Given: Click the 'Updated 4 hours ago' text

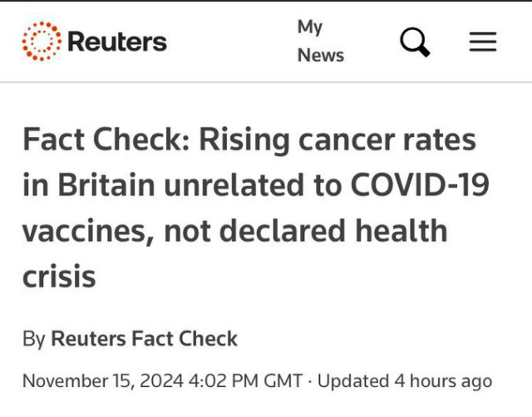Looking at the screenshot, I should [x=405, y=381].
